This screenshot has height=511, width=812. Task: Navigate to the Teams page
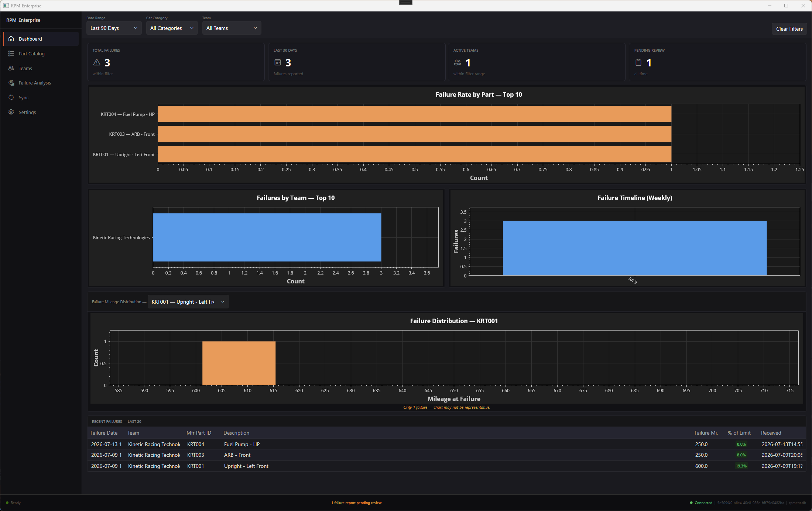click(x=41, y=68)
